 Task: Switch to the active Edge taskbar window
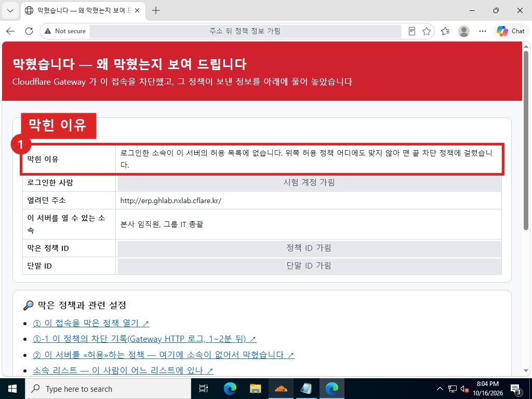[x=332, y=389]
